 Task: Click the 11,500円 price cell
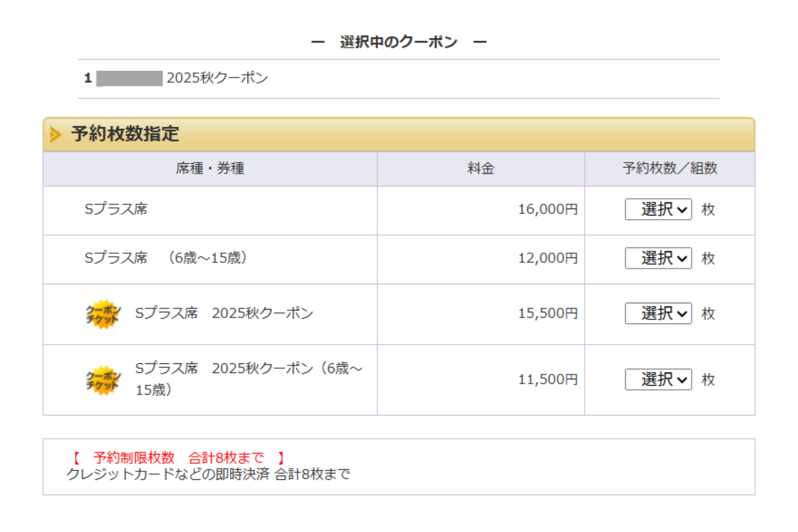(x=547, y=380)
